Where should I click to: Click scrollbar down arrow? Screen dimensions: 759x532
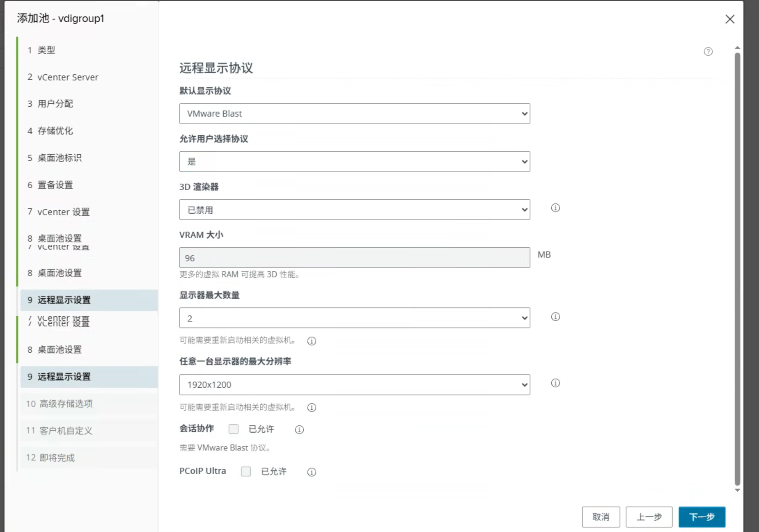(x=737, y=490)
